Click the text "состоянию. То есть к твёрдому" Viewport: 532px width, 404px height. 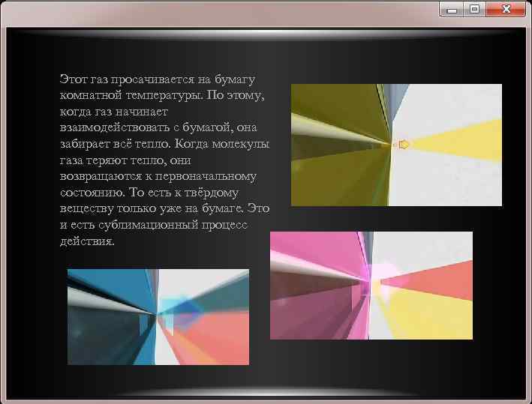point(149,193)
